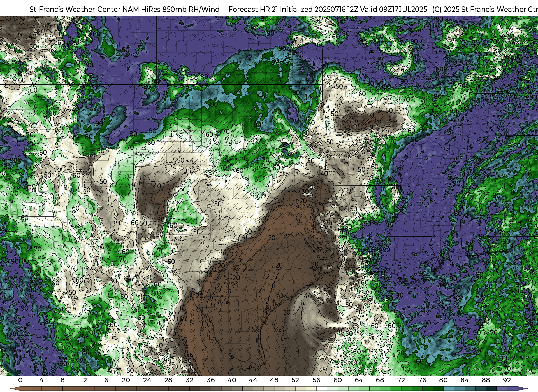
Task: Click the colorbar tick label "36"
Action: tap(211, 380)
